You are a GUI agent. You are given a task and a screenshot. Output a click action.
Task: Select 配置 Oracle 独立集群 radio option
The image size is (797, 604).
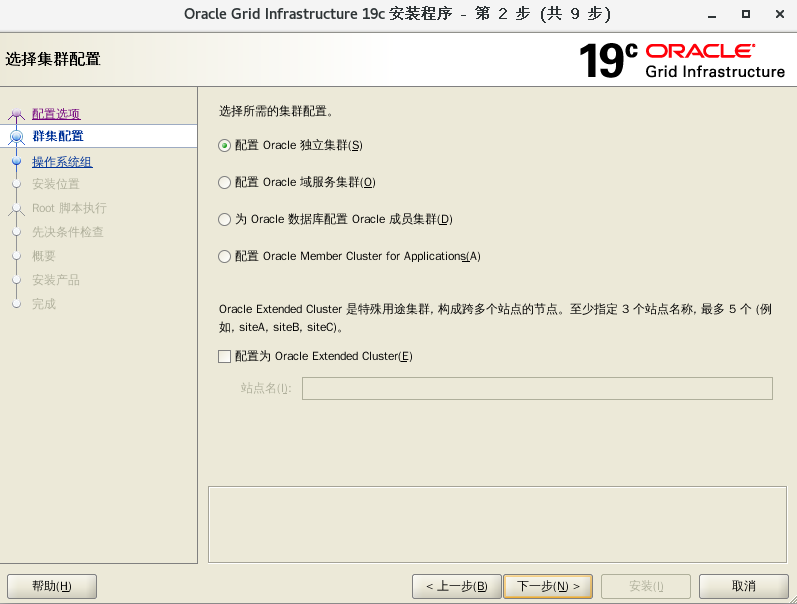(224, 146)
